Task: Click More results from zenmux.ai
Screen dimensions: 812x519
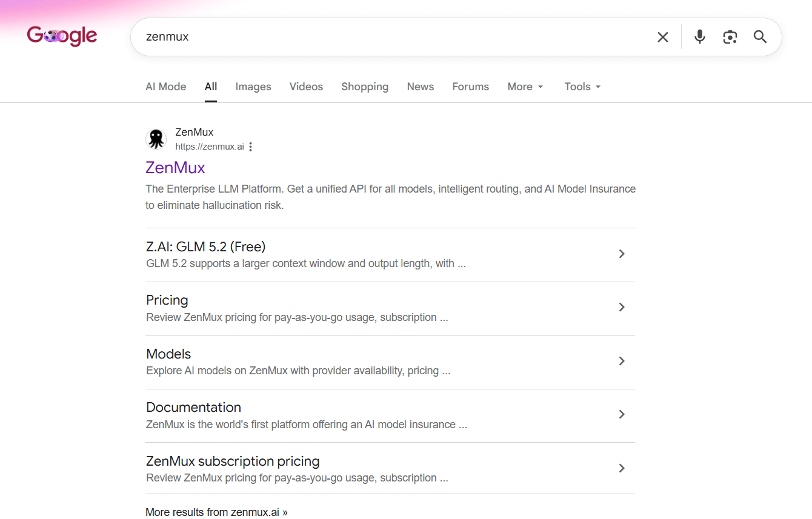Action: [216, 512]
